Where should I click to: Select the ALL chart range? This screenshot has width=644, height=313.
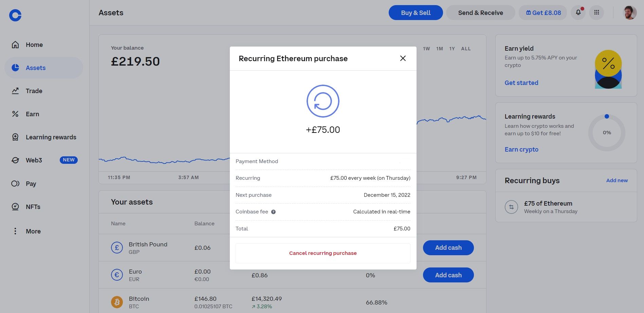[x=466, y=49]
